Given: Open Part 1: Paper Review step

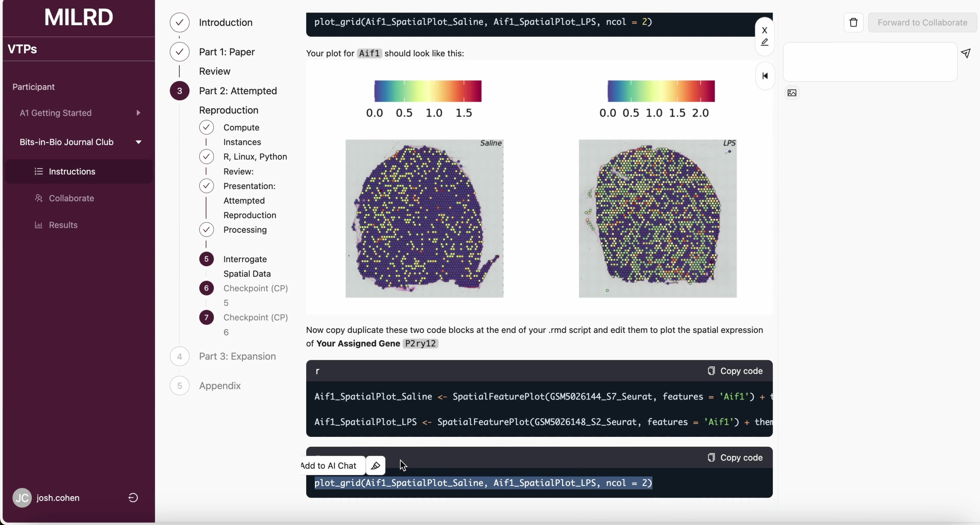Looking at the screenshot, I should coord(227,61).
